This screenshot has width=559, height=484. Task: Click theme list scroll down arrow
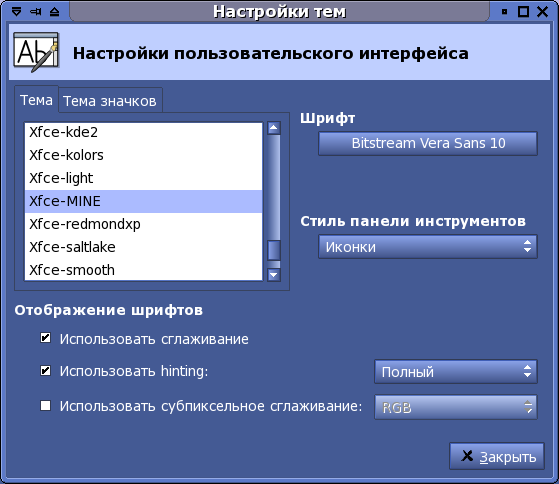tap(274, 275)
